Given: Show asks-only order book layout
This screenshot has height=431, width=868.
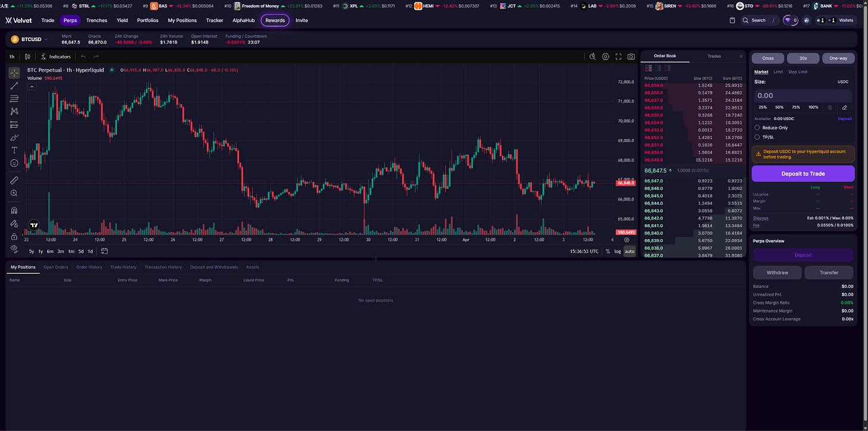Looking at the screenshot, I should coord(668,69).
